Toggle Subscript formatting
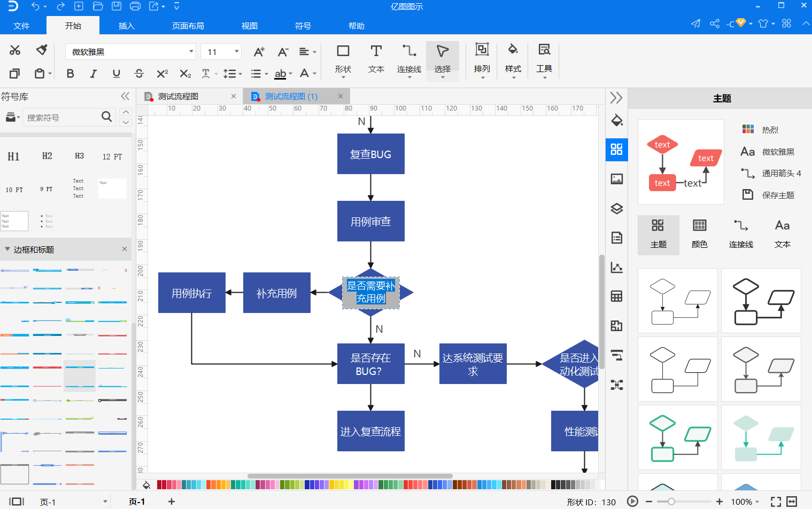The height and width of the screenshot is (509, 812). tap(185, 74)
